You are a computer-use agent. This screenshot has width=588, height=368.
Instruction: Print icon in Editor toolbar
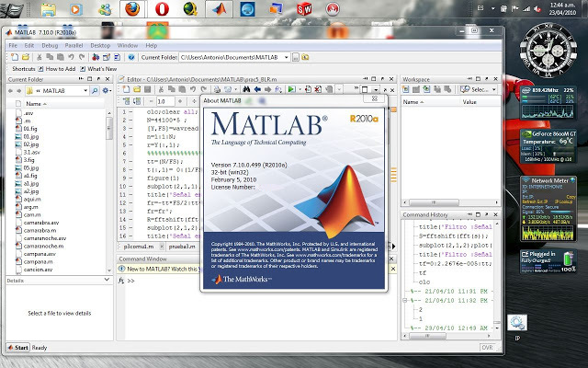(217, 89)
